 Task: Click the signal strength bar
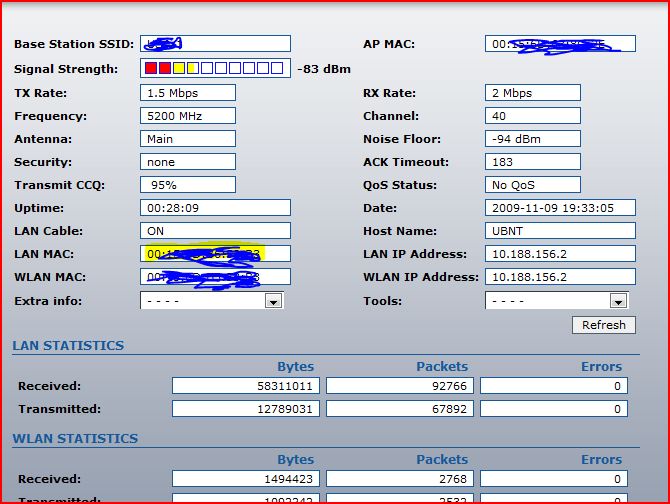(x=215, y=68)
